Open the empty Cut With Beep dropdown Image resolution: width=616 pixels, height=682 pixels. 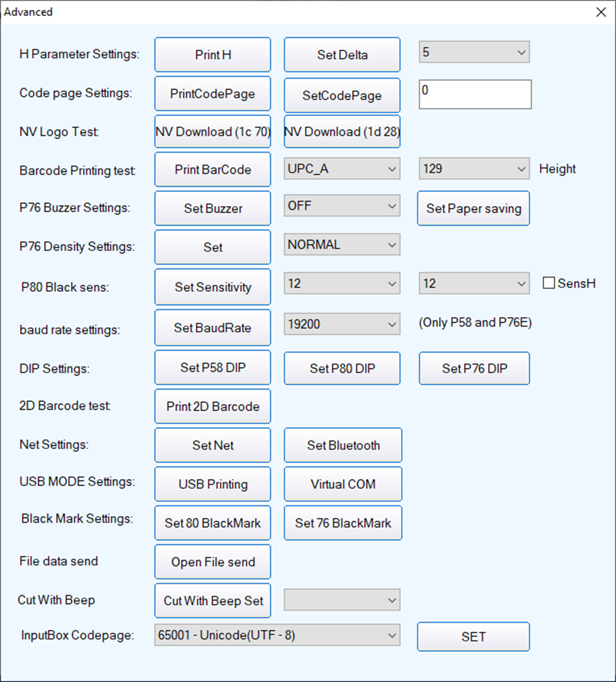342,600
